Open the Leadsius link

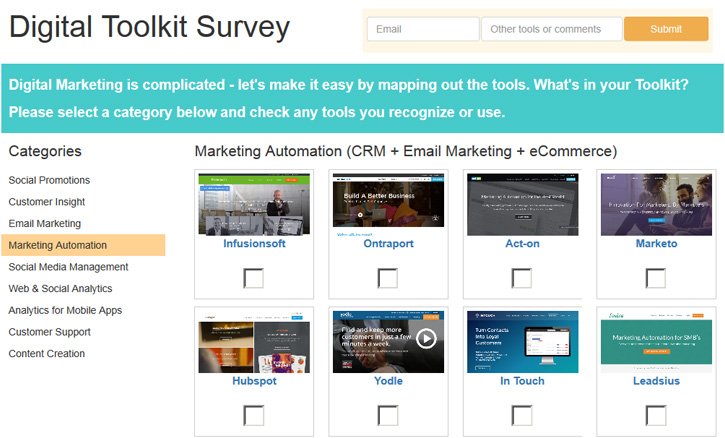[657, 381]
